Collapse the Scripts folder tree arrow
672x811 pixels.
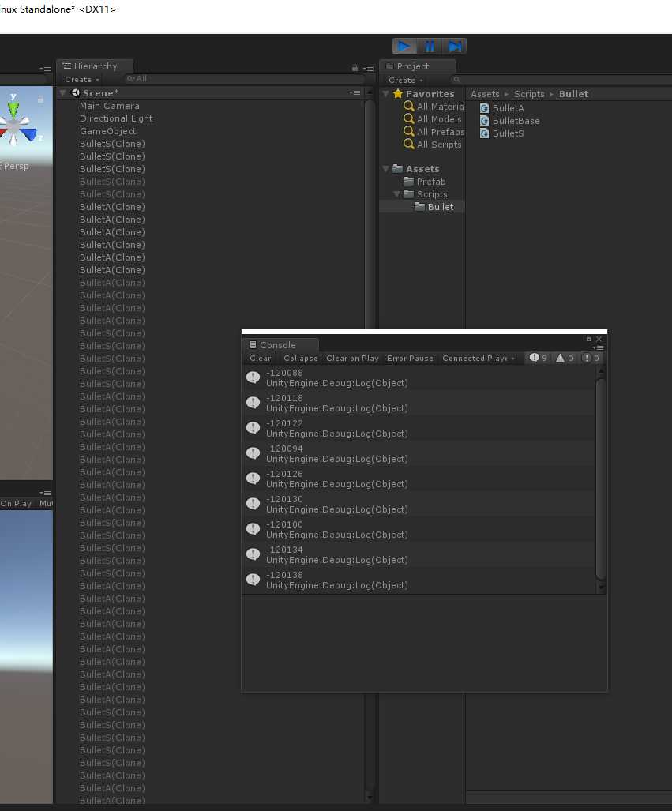[397, 194]
